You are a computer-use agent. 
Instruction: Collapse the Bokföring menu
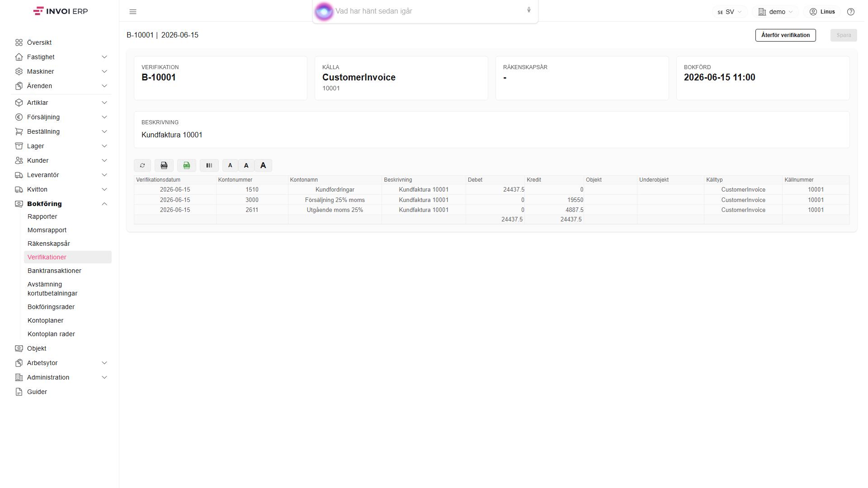(61, 204)
